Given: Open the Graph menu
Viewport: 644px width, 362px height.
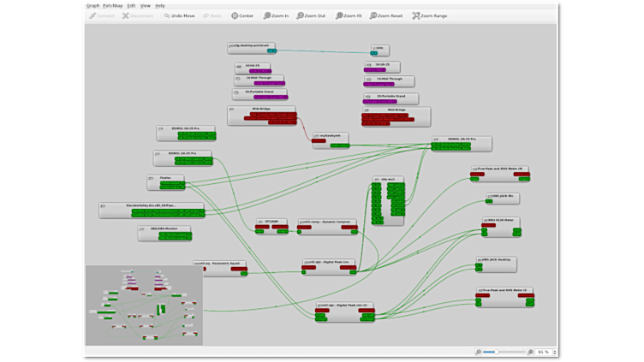Looking at the screenshot, I should point(92,5).
